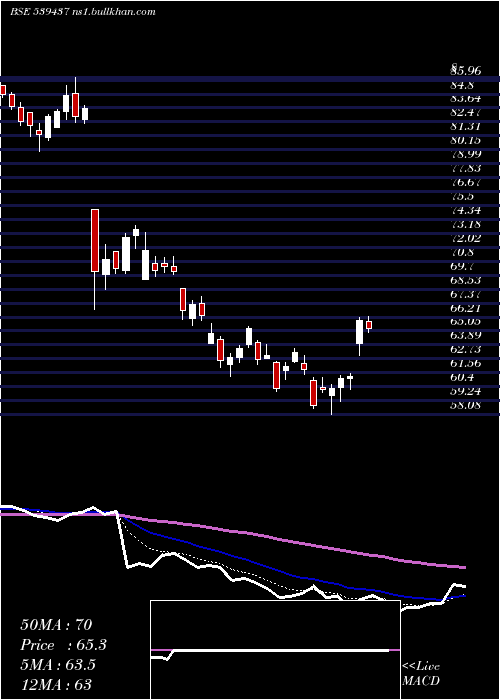The image size is (500, 700).
Task: Select the '5MA : 63.5' readout
Action: (58, 665)
